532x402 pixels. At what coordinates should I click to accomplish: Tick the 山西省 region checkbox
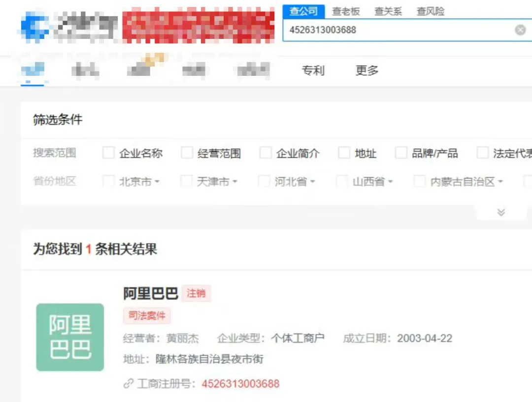(x=342, y=181)
